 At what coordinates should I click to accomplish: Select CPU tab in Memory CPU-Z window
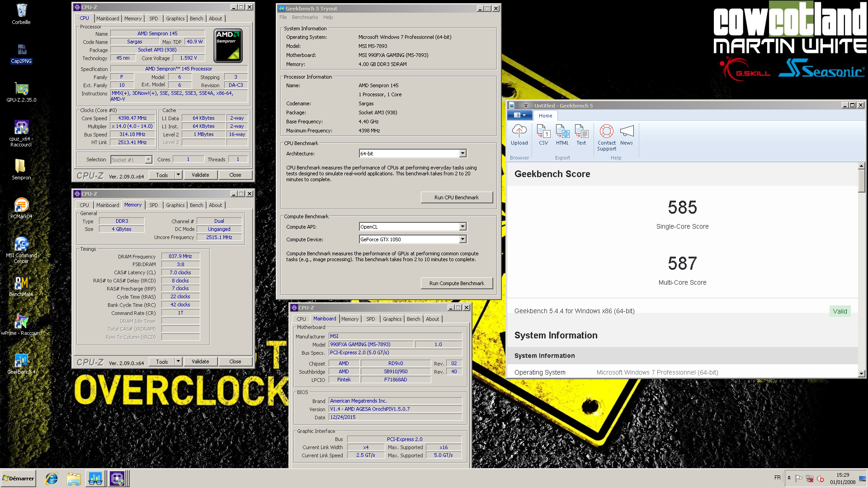84,205
